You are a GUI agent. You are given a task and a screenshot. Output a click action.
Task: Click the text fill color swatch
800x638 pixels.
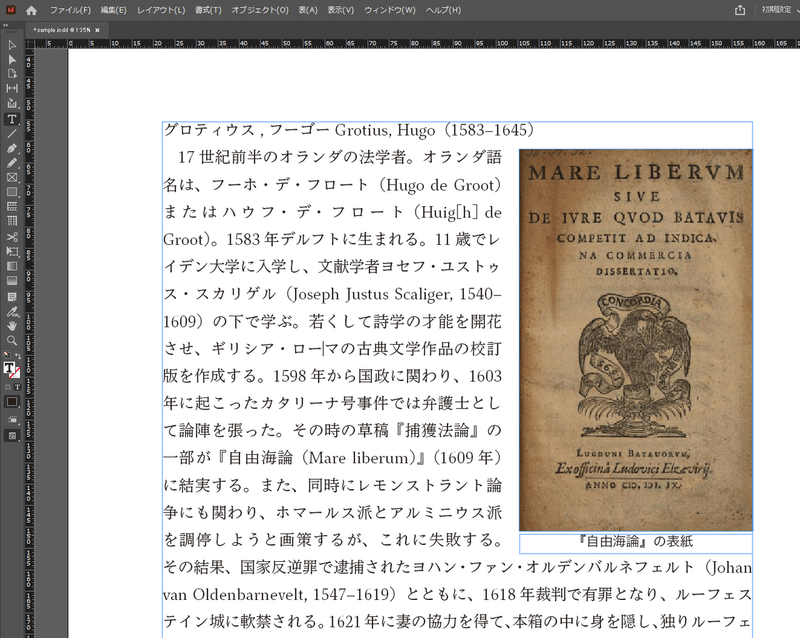[9, 368]
